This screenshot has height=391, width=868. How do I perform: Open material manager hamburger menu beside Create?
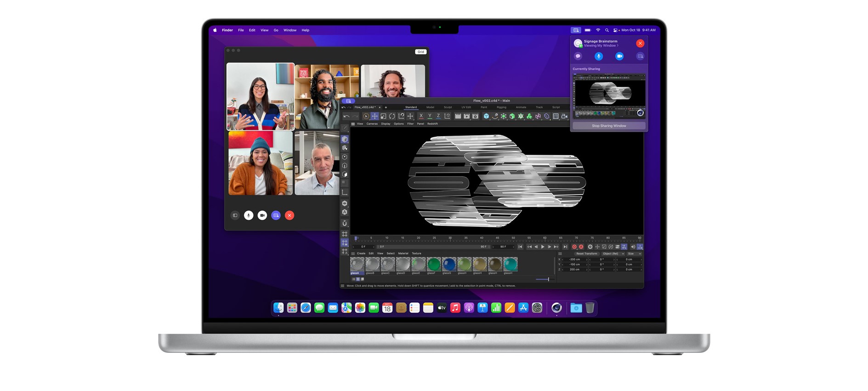coord(353,253)
